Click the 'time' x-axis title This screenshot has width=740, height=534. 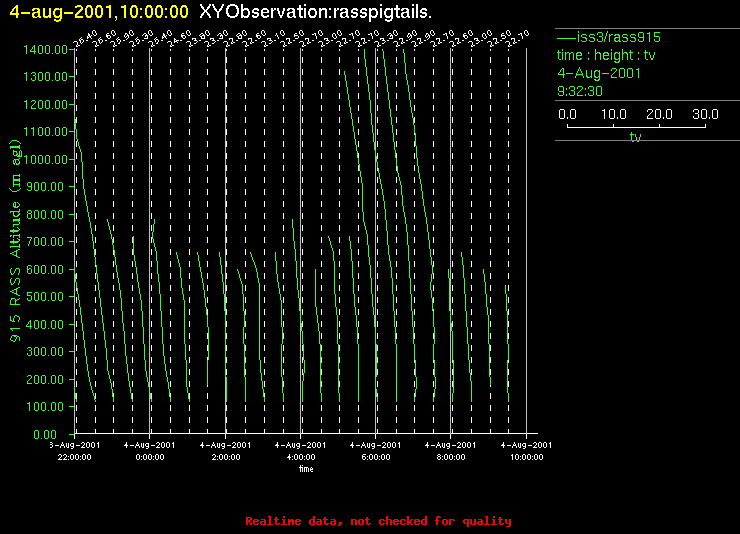pos(306,469)
